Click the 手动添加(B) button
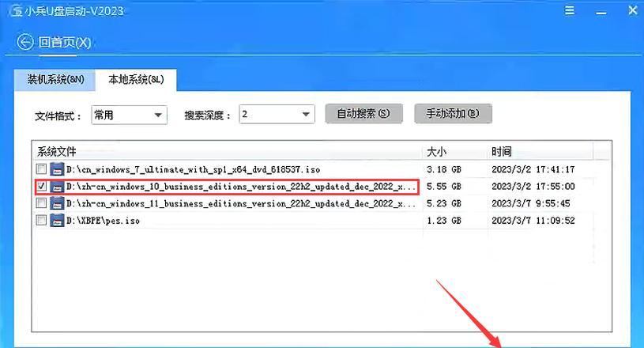This screenshot has height=348, width=644. (x=453, y=113)
